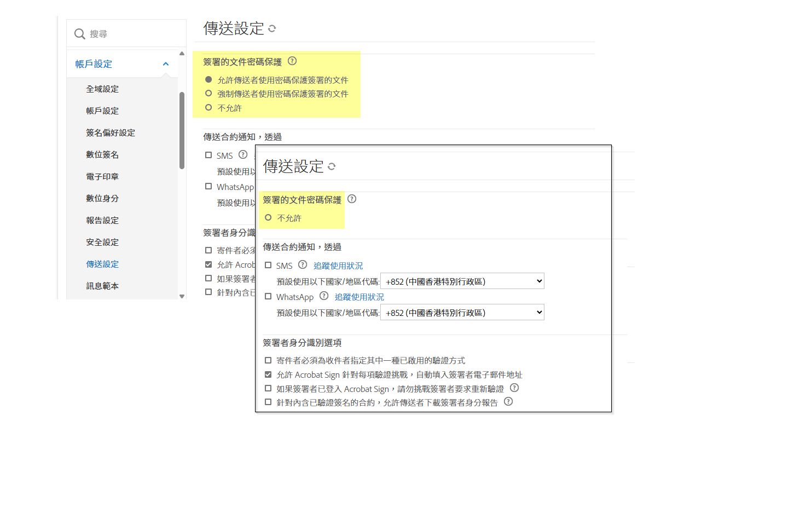The image size is (812, 519).
Task: Toggle SMS checkbox in background panel
Action: click(x=208, y=155)
